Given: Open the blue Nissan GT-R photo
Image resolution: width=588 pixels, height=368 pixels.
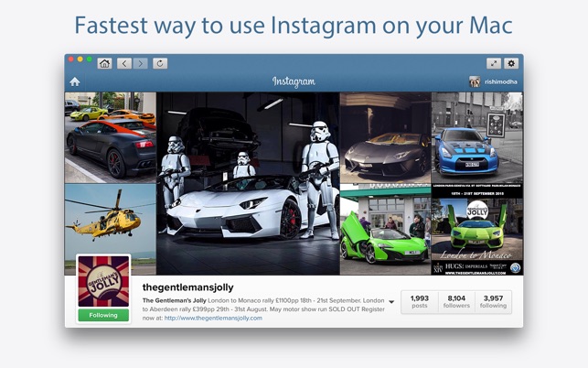Looking at the screenshot, I should pyautogui.click(x=477, y=137).
